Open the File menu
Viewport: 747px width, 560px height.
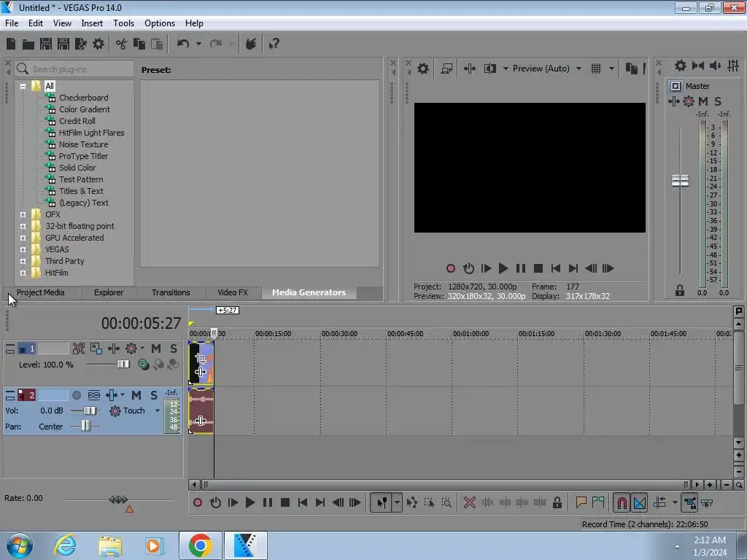(12, 23)
